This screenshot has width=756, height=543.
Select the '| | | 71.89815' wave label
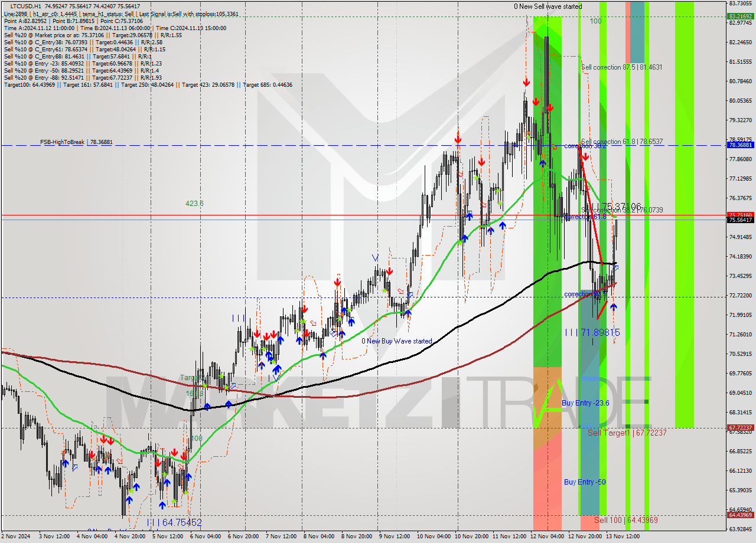[x=592, y=333]
